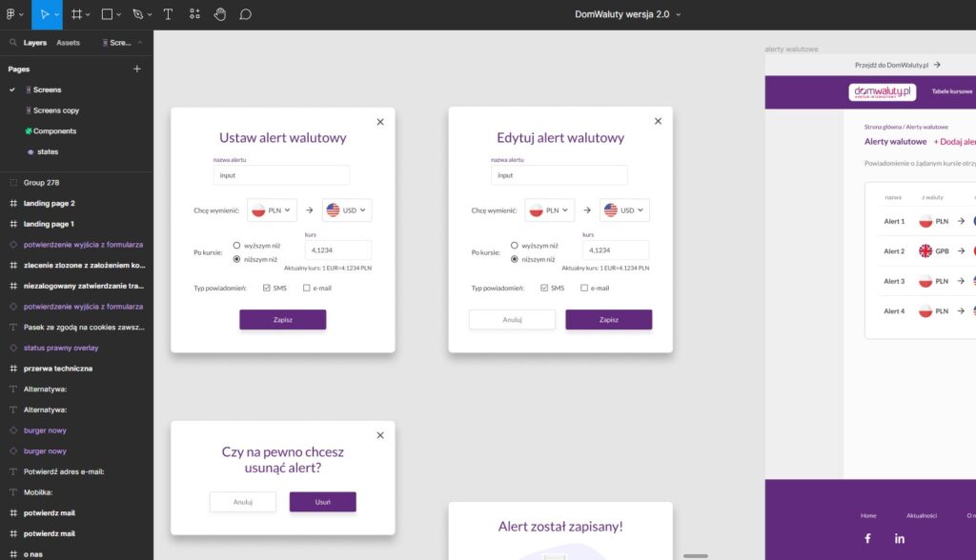Select the Comment tool
The image size is (976, 560).
(245, 14)
